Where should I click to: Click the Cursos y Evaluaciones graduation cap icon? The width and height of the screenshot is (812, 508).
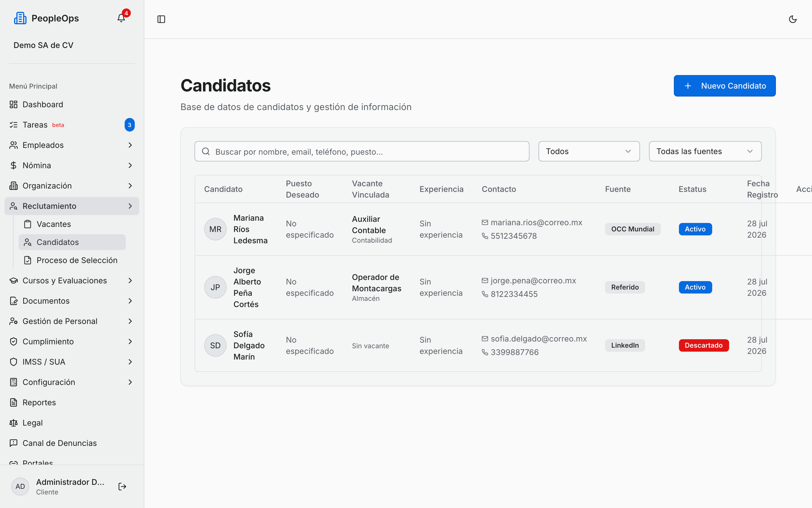pyautogui.click(x=14, y=281)
